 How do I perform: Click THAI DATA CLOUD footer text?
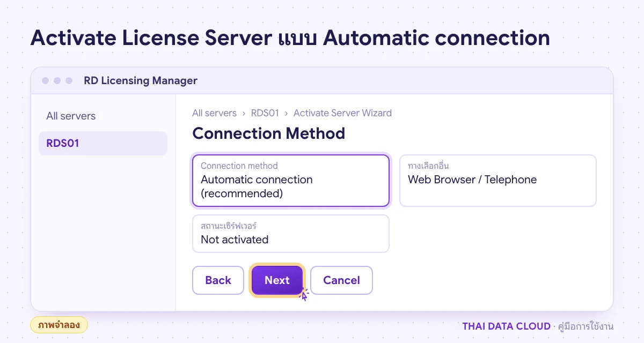(x=506, y=326)
